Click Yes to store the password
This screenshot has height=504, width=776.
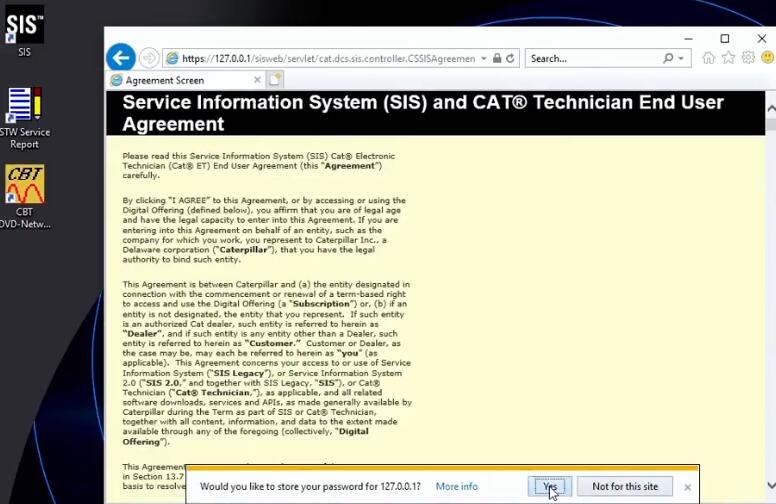tap(550, 487)
